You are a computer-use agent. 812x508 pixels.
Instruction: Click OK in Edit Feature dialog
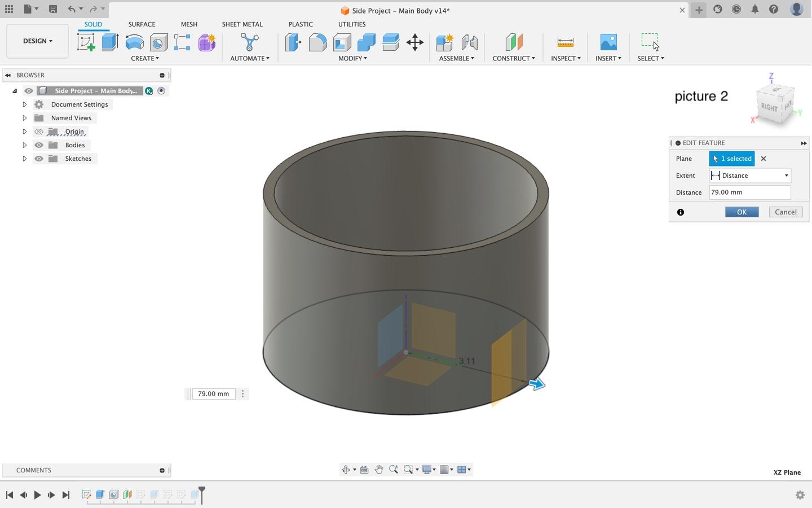pyautogui.click(x=742, y=212)
